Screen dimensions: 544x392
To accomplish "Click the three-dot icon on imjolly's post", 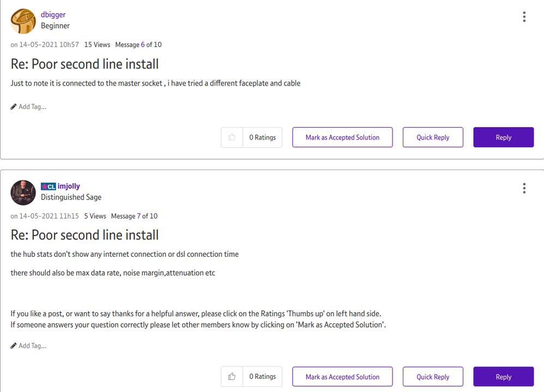I will [524, 188].
